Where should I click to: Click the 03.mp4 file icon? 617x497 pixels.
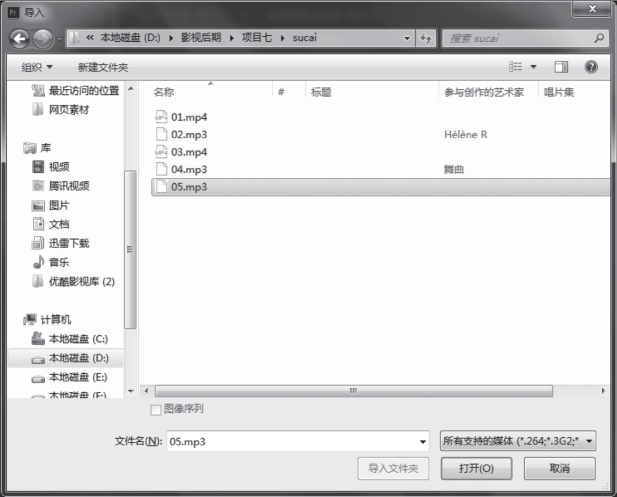point(161,152)
